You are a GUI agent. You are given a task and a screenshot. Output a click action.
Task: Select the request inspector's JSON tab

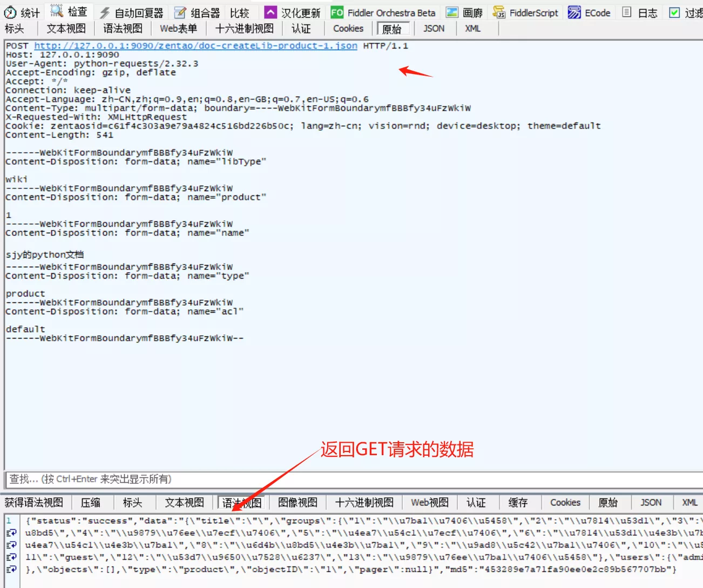(x=434, y=29)
